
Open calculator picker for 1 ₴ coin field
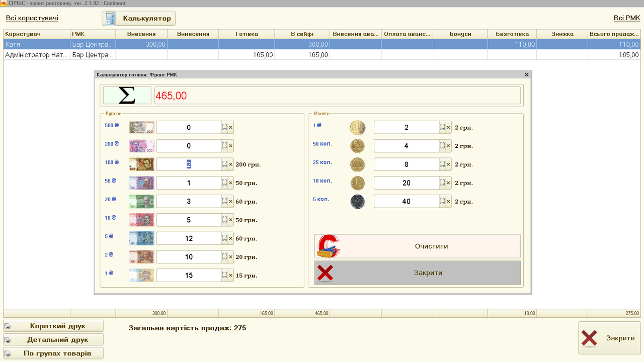tap(442, 128)
